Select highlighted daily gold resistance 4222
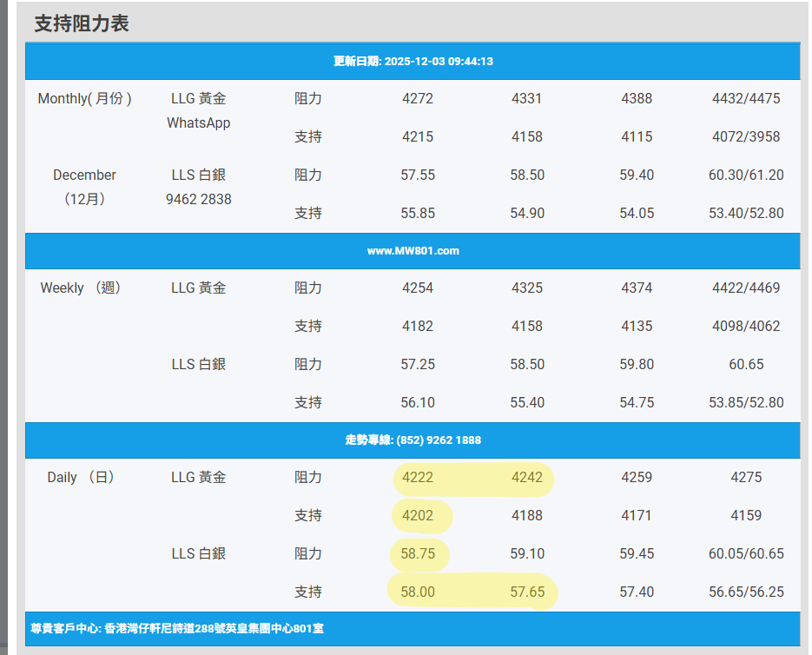The image size is (812, 655). 418,478
